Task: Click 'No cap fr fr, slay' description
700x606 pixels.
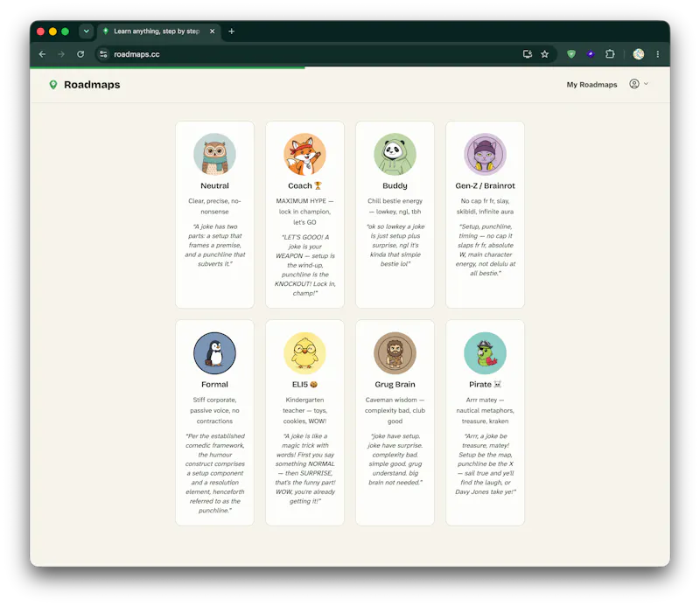Action: tap(486, 206)
